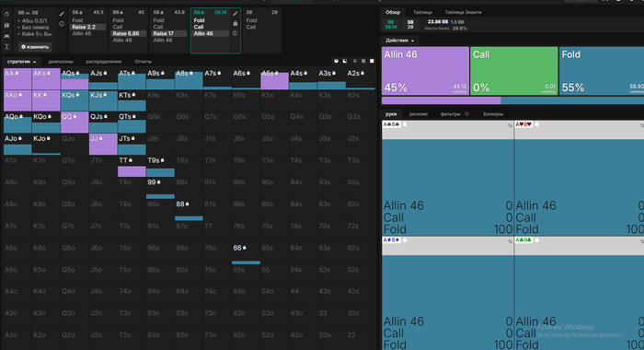Select Fold in the SB 45.5 node

tap(77, 20)
